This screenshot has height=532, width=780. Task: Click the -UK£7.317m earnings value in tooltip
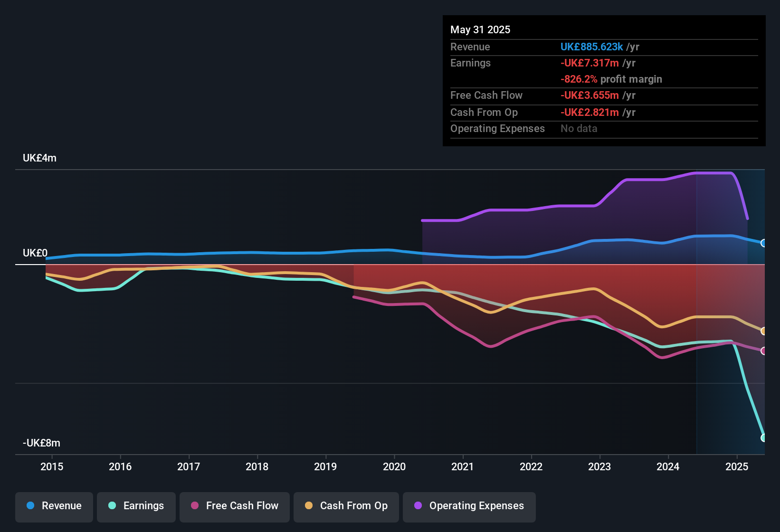coord(590,63)
